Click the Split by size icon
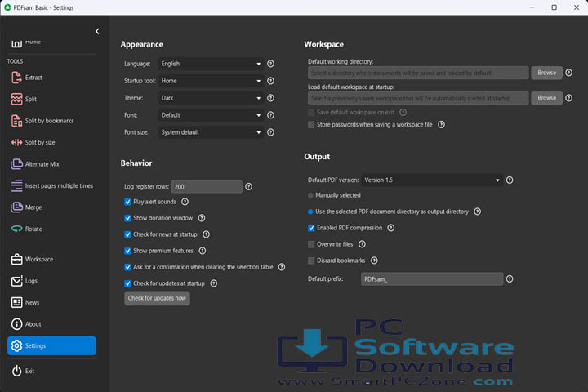Image resolution: width=588 pixels, height=392 pixels. pyautogui.click(x=16, y=143)
